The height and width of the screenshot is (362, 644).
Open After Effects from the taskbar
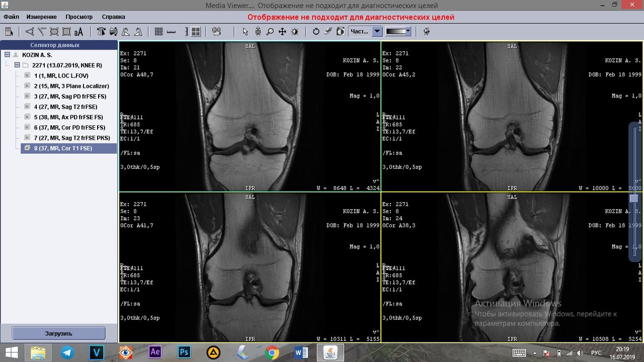(155, 352)
